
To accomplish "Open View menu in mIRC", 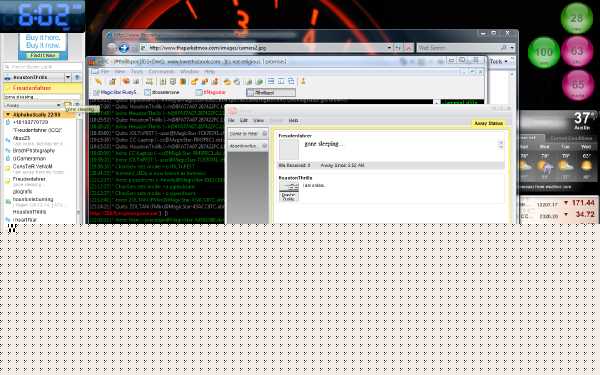I will point(120,72).
